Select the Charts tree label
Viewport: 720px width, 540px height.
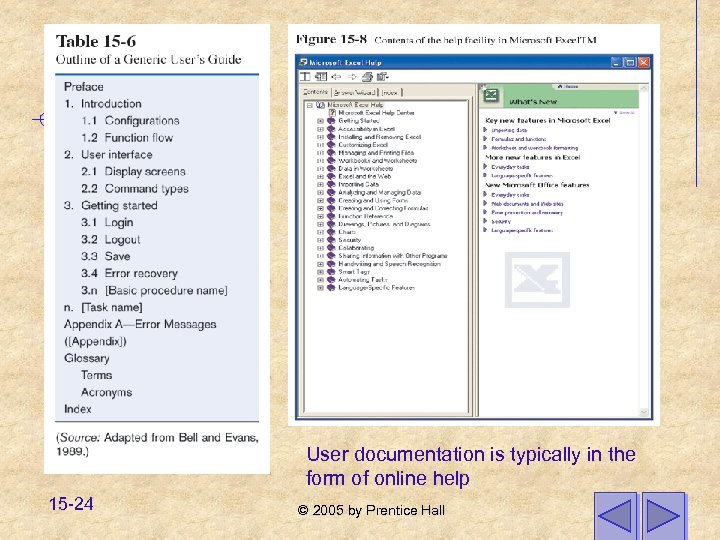[347, 232]
